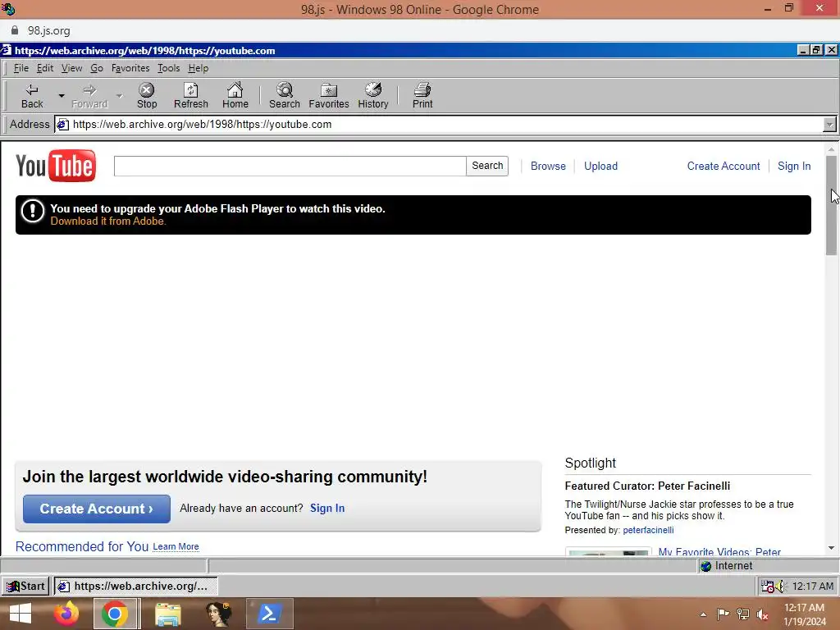Screen dimensions: 840x630
Task: Open the Browse link
Action: click(x=548, y=166)
